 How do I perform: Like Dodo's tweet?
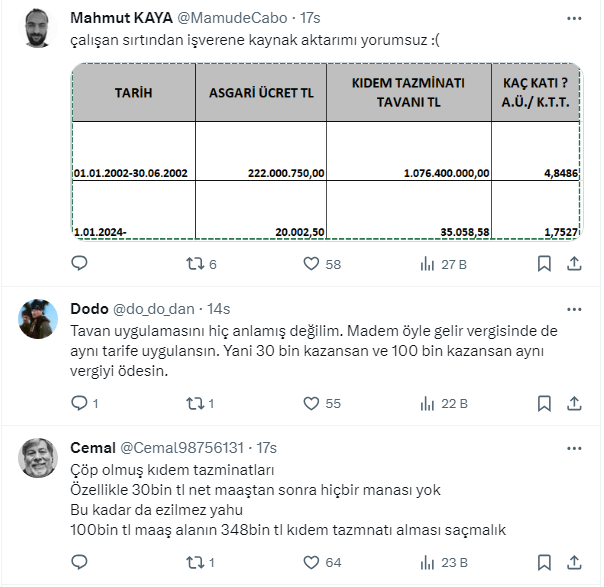coord(312,403)
